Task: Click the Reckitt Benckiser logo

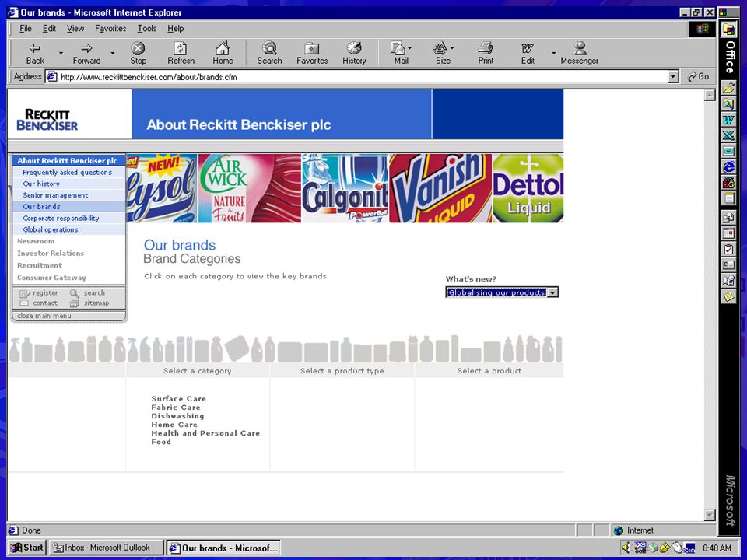Action: coord(47,120)
